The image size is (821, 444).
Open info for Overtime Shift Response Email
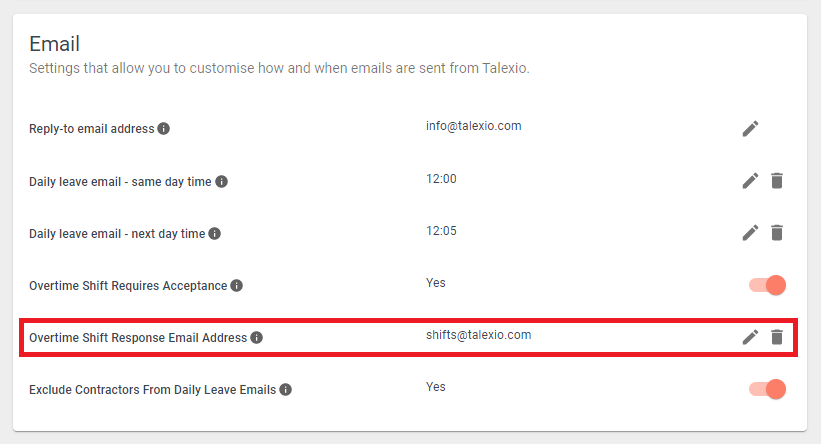[x=256, y=338]
